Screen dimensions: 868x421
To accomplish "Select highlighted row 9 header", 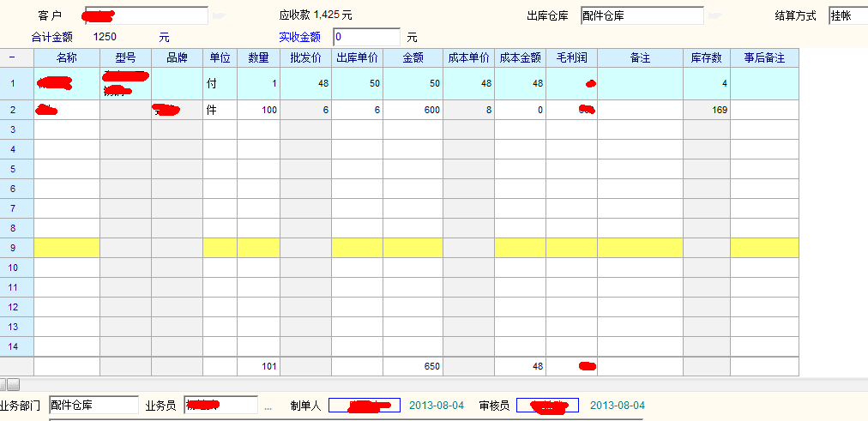I will (x=13, y=248).
